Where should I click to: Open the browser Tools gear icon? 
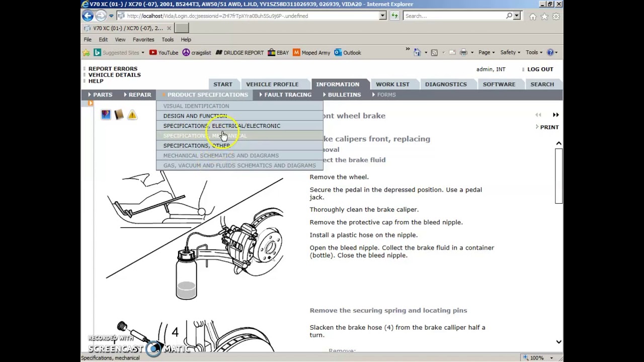(556, 16)
